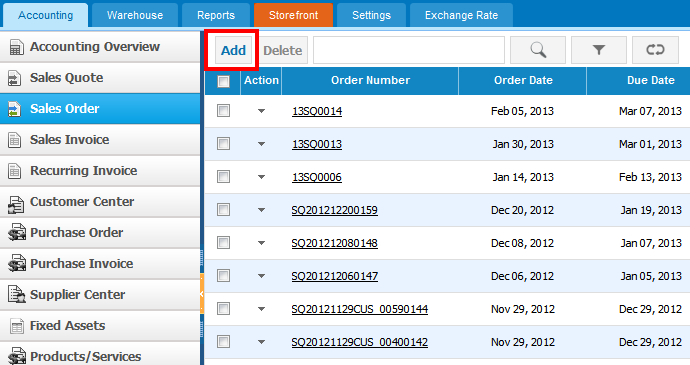Click the Recurring Invoice page icon

point(15,171)
